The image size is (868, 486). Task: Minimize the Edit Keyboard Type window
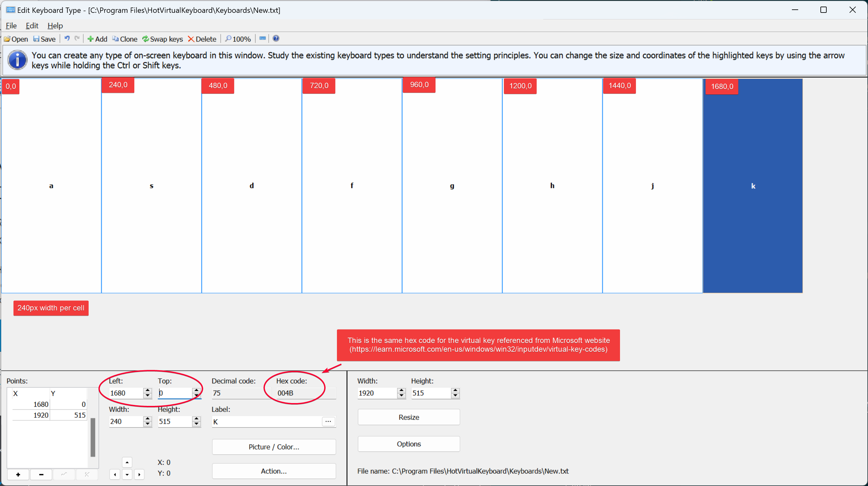coord(795,10)
